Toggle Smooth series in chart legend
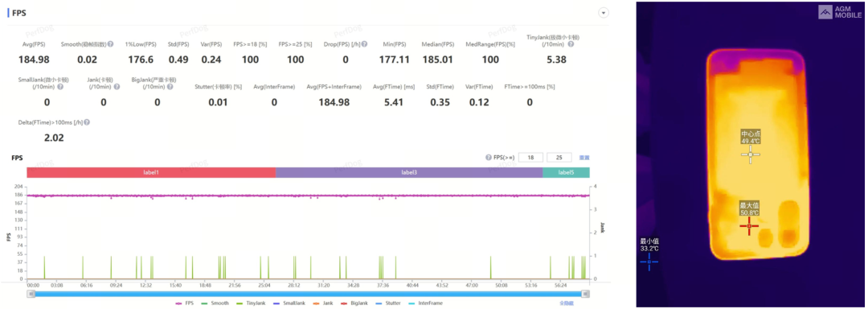 215,303
